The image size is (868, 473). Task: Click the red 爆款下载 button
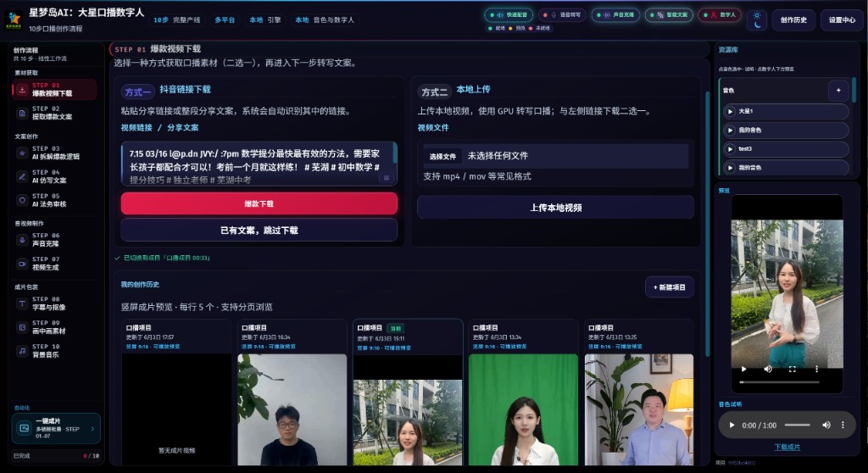click(x=259, y=203)
